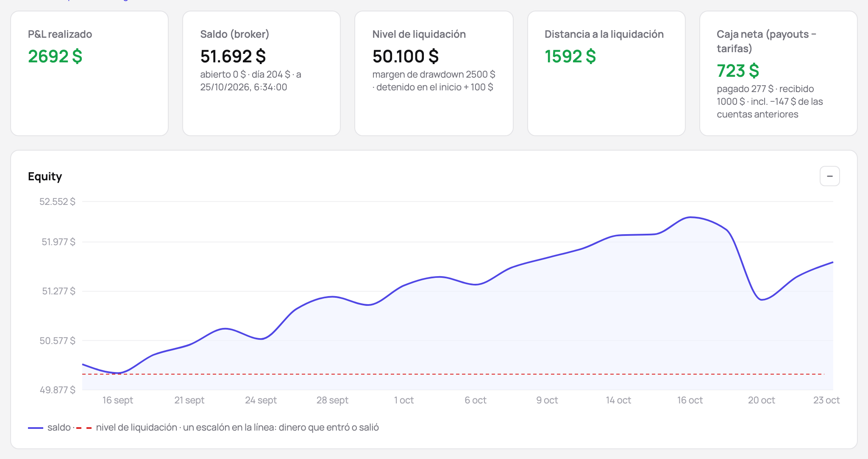Click the 24 sept x-axis label
Viewport: 868px width, 459px height.
pos(261,400)
